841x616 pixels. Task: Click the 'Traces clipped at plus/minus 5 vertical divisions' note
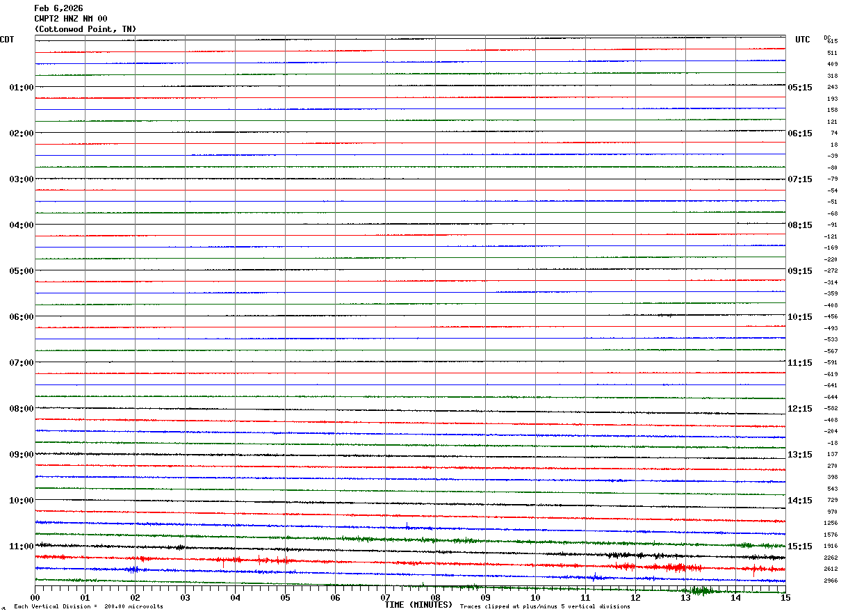545,607
